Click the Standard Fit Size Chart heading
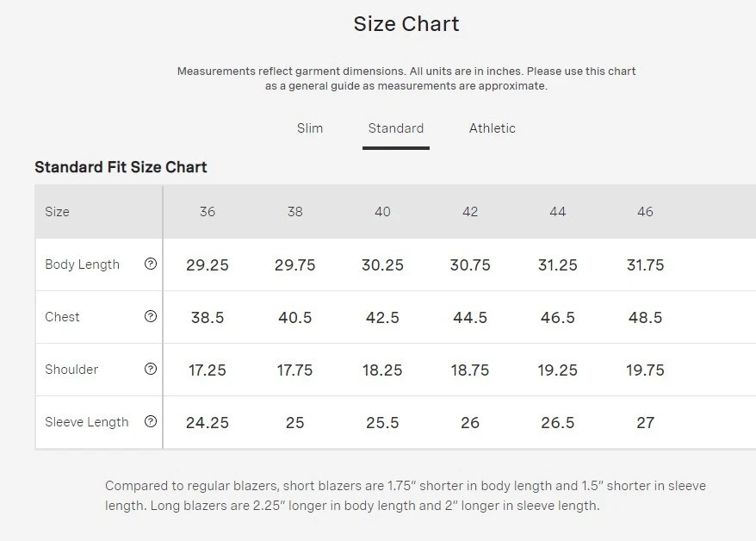The width and height of the screenshot is (756, 541). point(121,167)
